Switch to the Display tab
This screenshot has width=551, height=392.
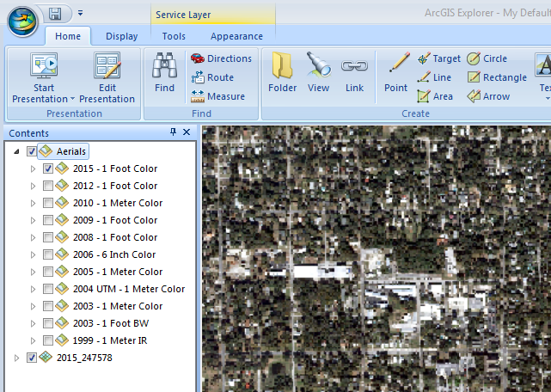pos(121,36)
